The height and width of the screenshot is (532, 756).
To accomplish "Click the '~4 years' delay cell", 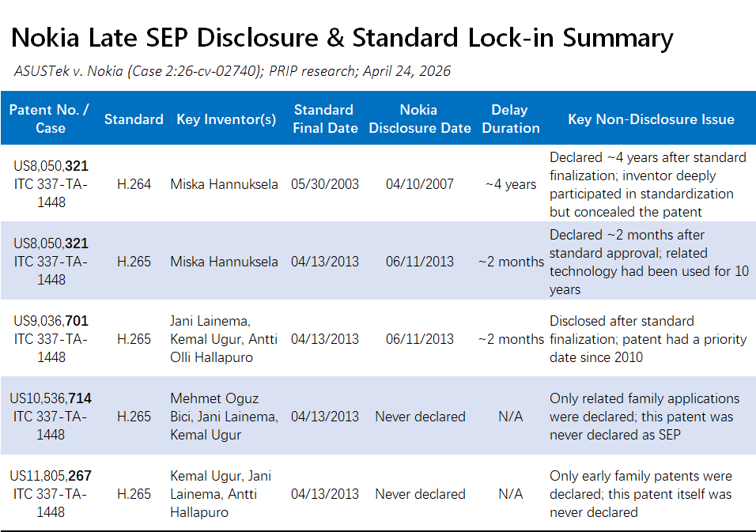I will pos(511,184).
